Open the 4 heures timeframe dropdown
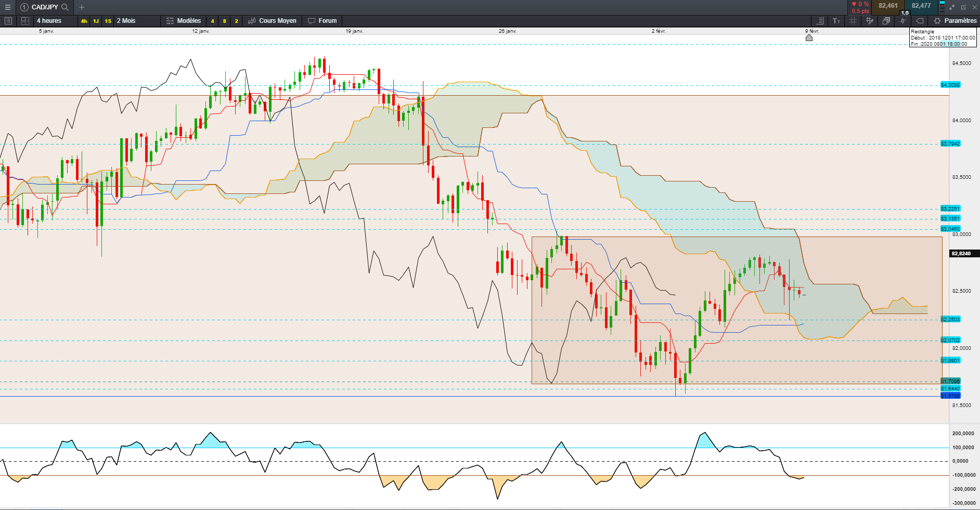The height and width of the screenshot is (510, 980). point(49,21)
